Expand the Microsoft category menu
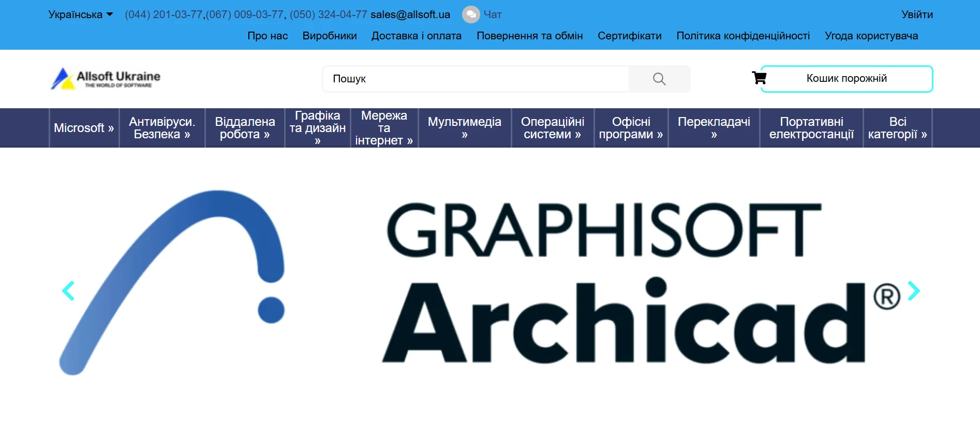This screenshot has width=980, height=448. coord(84,128)
